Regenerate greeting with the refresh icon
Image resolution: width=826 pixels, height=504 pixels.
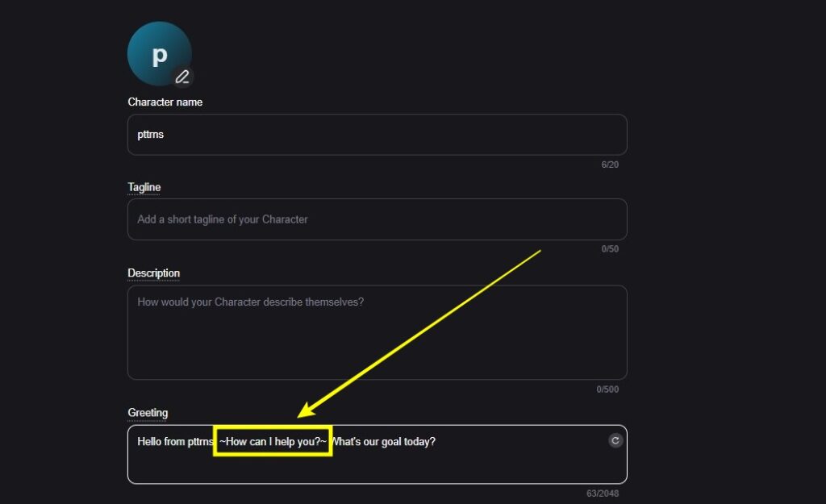coord(615,440)
